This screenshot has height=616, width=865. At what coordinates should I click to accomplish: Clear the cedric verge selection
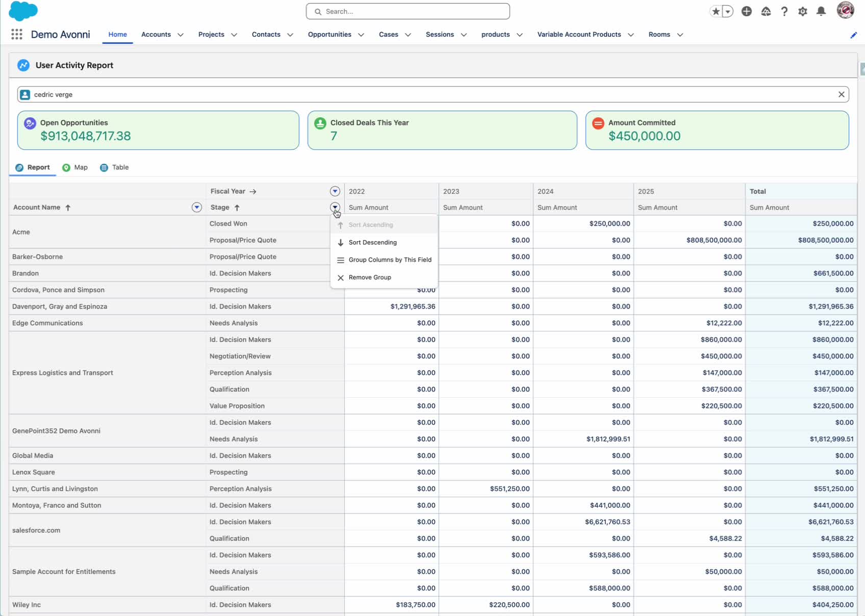point(842,94)
